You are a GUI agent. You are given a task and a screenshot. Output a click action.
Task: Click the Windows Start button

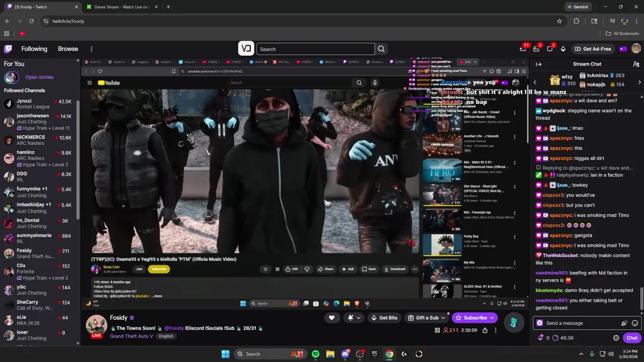225,354
